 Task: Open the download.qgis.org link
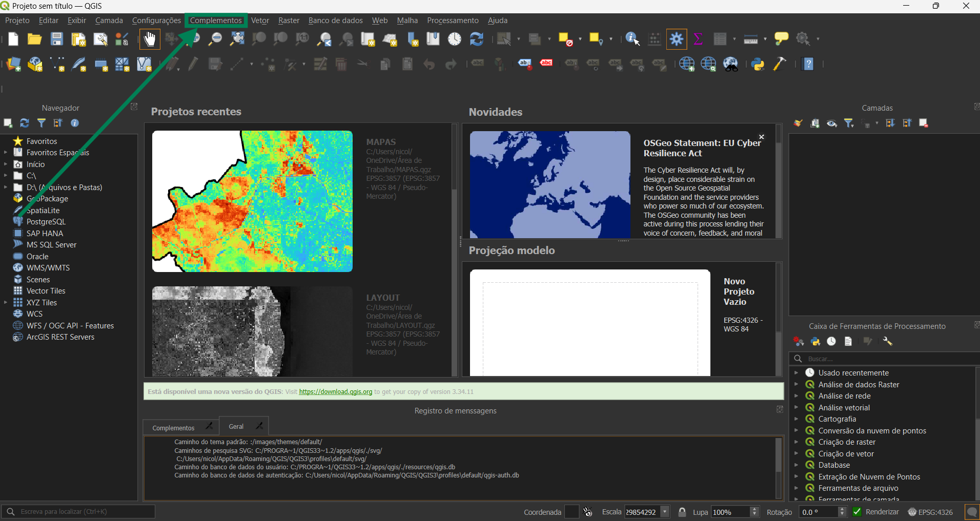336,391
